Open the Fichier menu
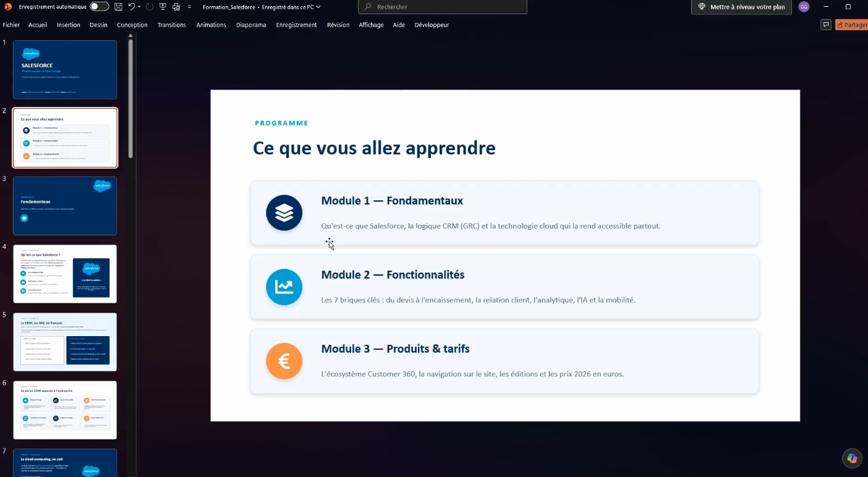Image resolution: width=868 pixels, height=477 pixels. pos(11,25)
